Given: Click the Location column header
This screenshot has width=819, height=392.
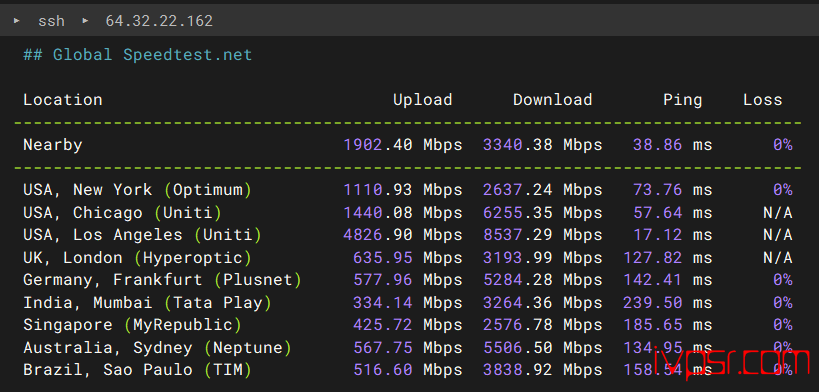Looking at the screenshot, I should pyautogui.click(x=63, y=100).
